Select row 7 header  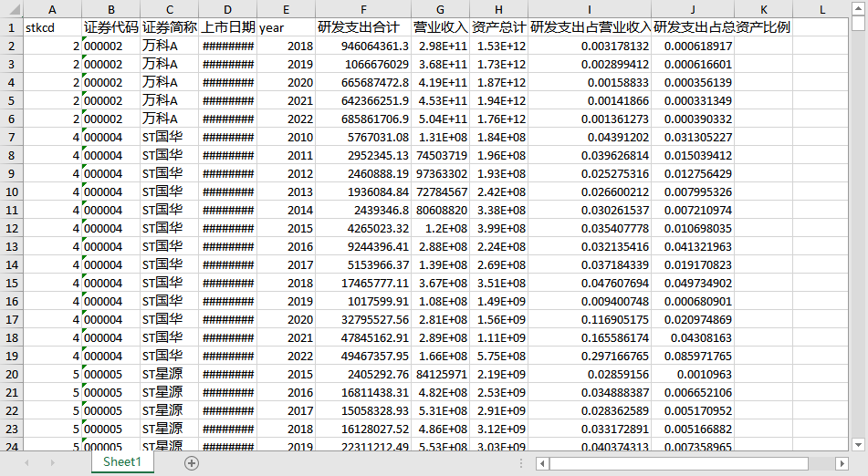[12, 137]
